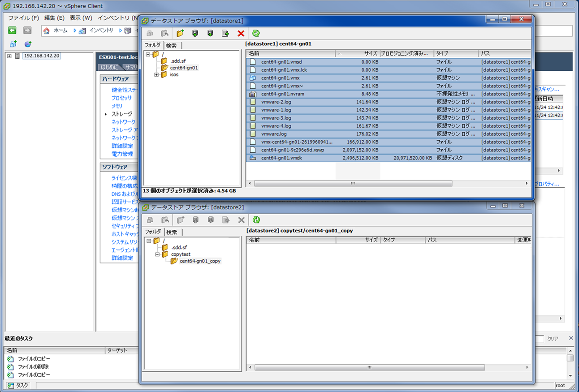Viewport: 579px width, 392px height.
Task: Click upload icon in datastore2 browser toolbar
Action: (x=195, y=220)
